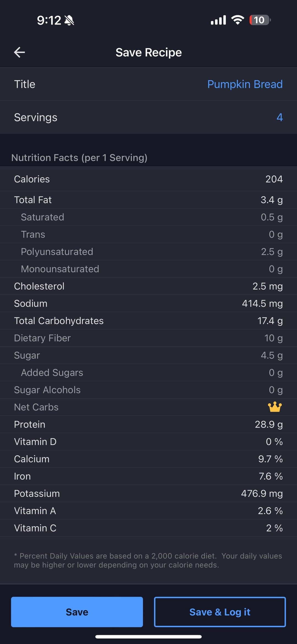
Task: Edit the Pumpkin Bread title field
Action: click(245, 84)
